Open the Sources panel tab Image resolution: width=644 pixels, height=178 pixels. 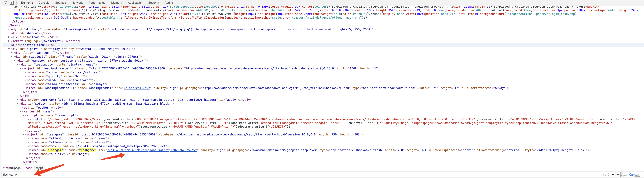coord(61,3)
